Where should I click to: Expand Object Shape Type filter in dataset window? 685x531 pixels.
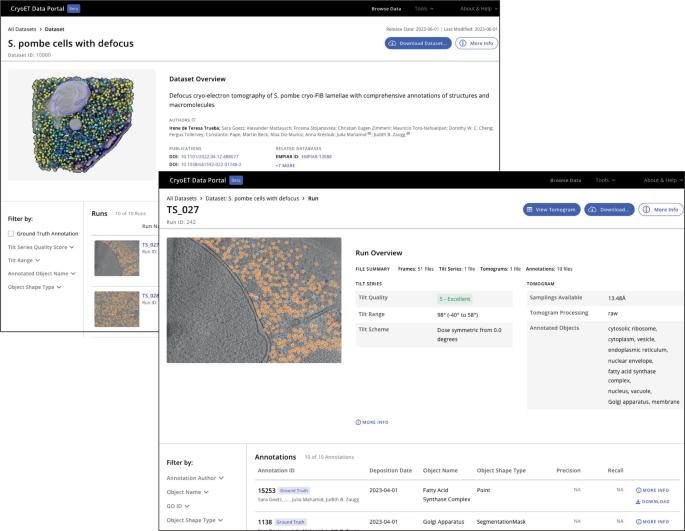[x=35, y=287]
